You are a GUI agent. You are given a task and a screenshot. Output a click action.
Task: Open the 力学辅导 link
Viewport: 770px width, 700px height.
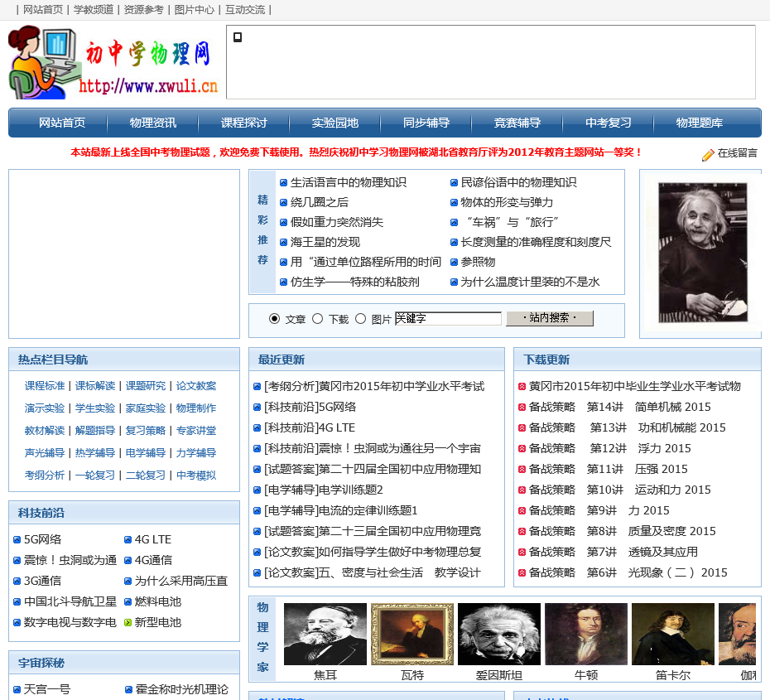[196, 453]
